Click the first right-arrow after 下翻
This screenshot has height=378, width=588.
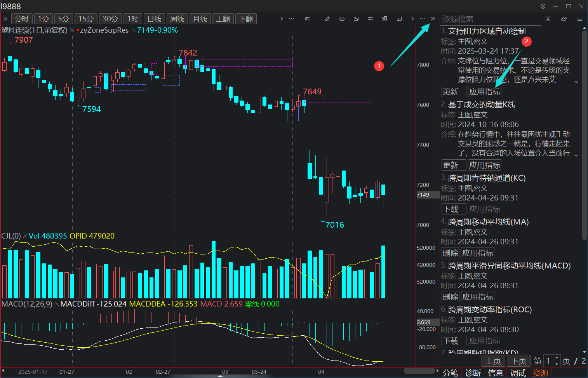[282, 19]
